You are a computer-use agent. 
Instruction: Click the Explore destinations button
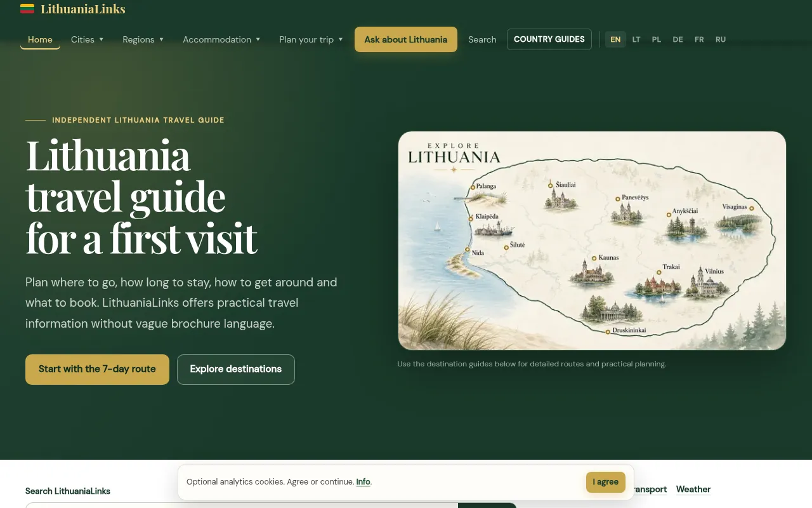(x=236, y=369)
